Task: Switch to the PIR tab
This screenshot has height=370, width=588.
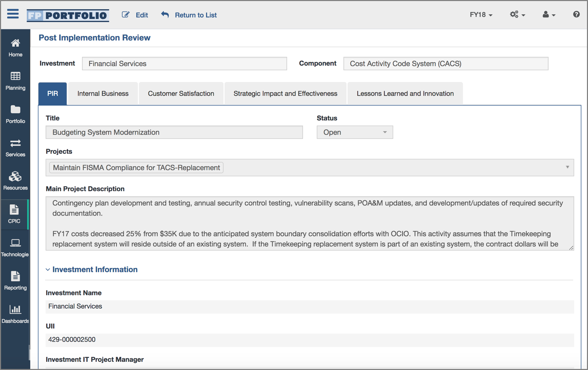Action: pos(53,93)
